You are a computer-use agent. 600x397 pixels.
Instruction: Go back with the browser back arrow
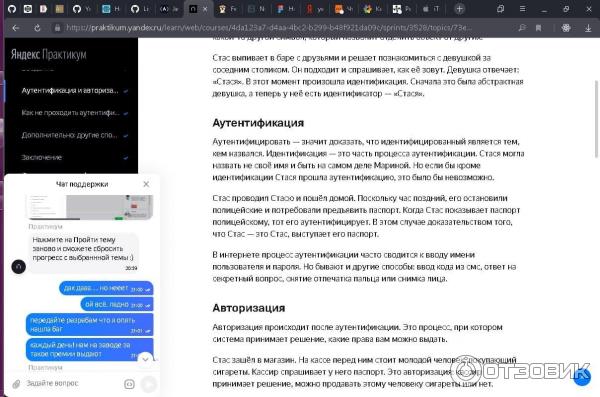[16, 28]
